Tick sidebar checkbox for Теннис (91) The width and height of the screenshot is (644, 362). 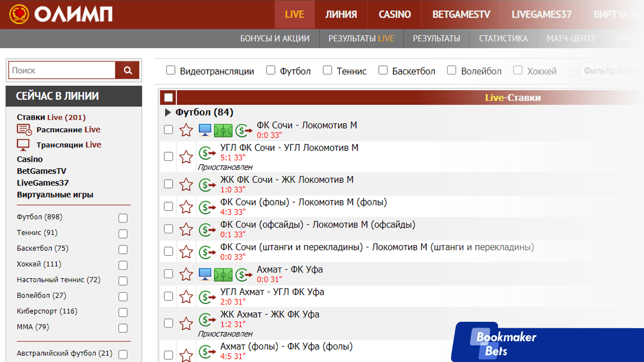[123, 234]
